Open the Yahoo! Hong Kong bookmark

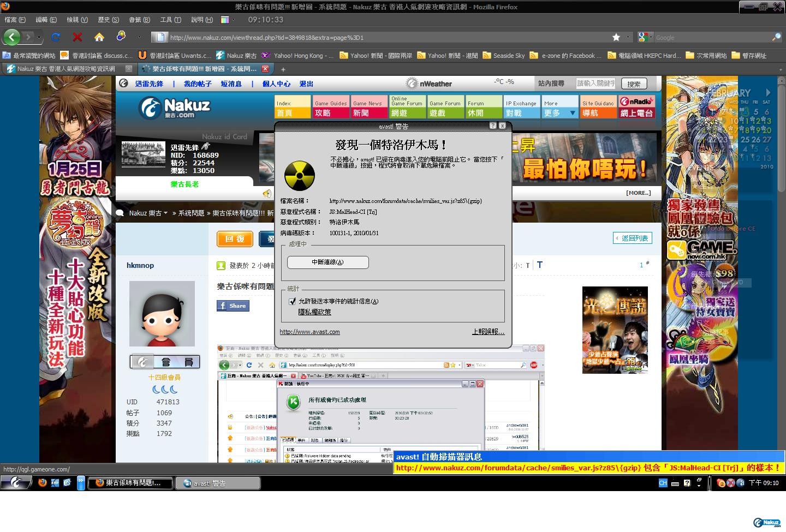coord(297,55)
